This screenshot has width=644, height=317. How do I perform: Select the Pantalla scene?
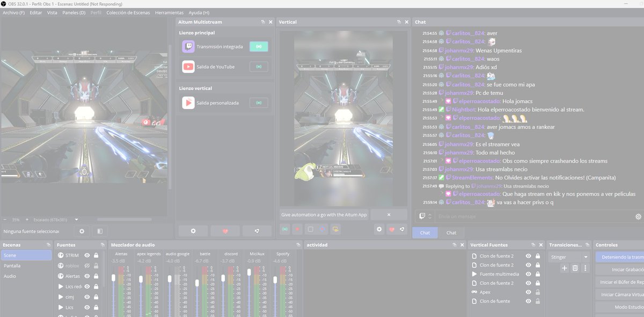tap(27, 265)
